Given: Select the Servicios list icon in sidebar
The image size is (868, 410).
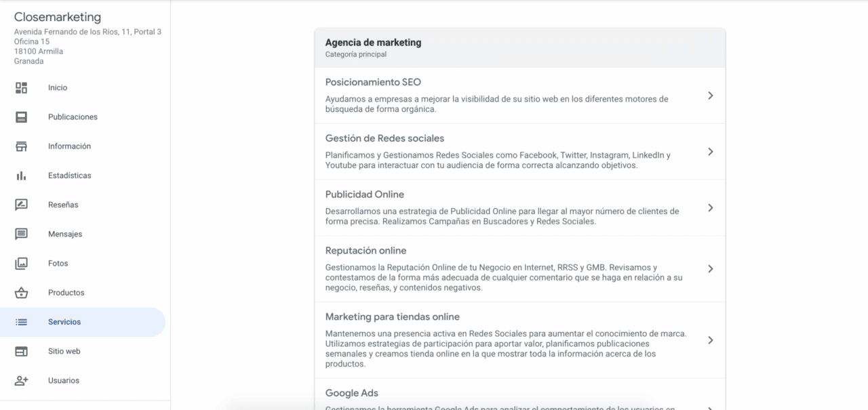Looking at the screenshot, I should (20, 321).
